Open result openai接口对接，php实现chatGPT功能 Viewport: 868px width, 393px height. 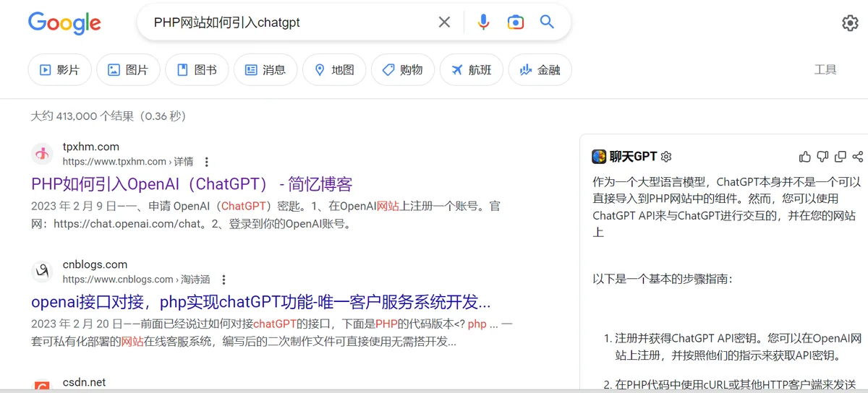[x=261, y=301]
